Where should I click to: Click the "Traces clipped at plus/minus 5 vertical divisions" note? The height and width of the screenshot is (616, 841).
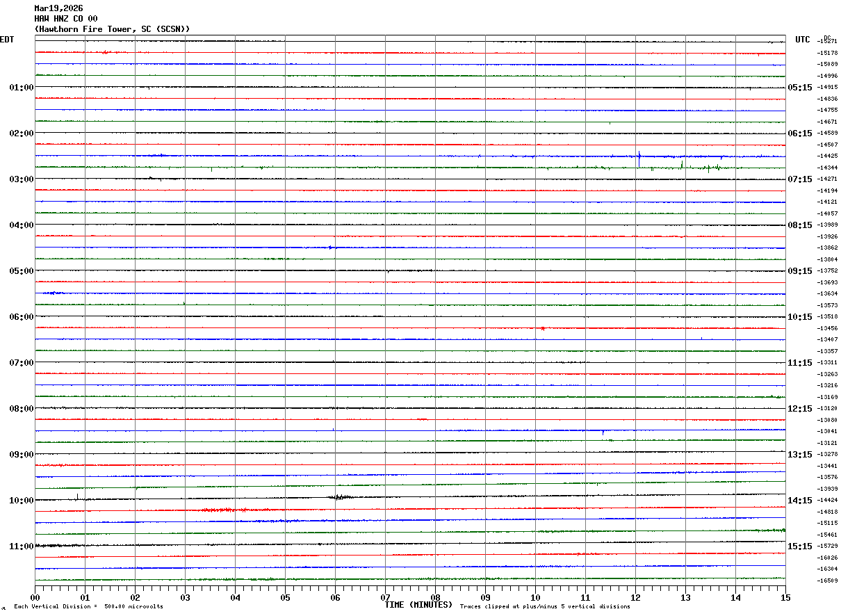pos(545,607)
